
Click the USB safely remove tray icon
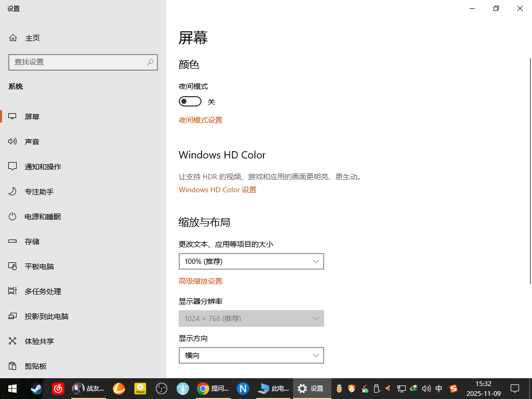[x=339, y=389]
